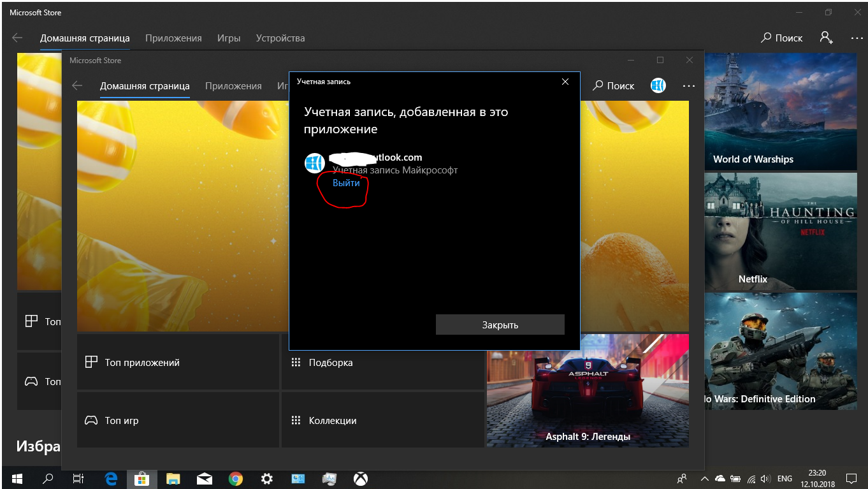The width and height of the screenshot is (868, 489).
Task: Select Домашняя страница tab in background Store window
Action: [x=85, y=38]
